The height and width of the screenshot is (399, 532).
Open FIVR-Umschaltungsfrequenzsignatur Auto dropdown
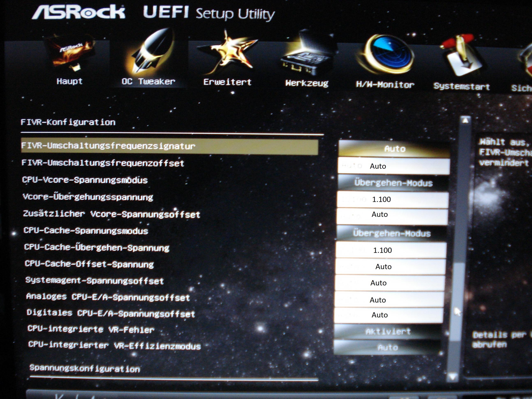[394, 149]
